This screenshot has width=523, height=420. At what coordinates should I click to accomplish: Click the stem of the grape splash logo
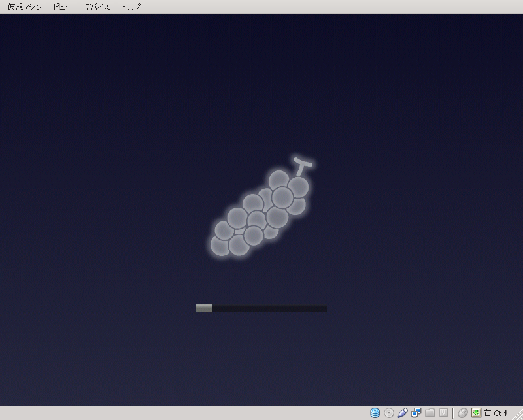tap(301, 163)
